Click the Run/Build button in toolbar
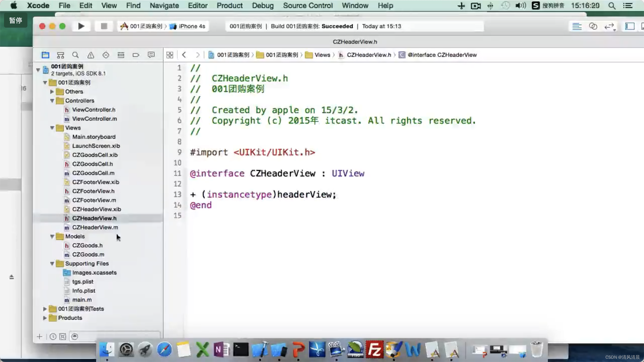This screenshot has width=644, height=362. click(81, 26)
